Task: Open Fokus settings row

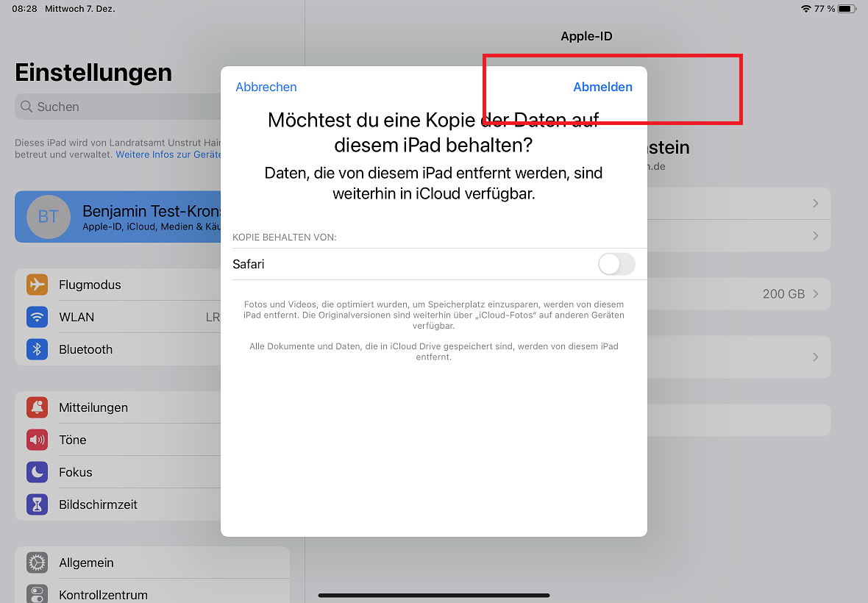Action: [x=118, y=472]
